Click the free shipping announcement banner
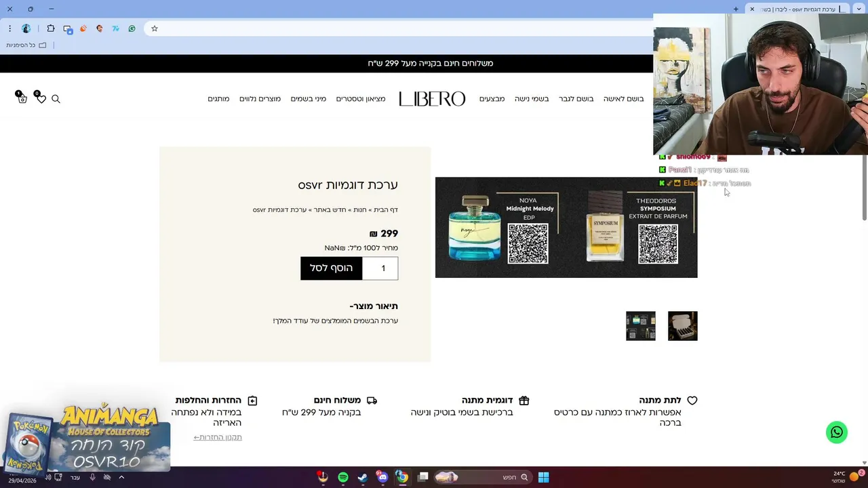The height and width of the screenshot is (488, 868). point(431,63)
